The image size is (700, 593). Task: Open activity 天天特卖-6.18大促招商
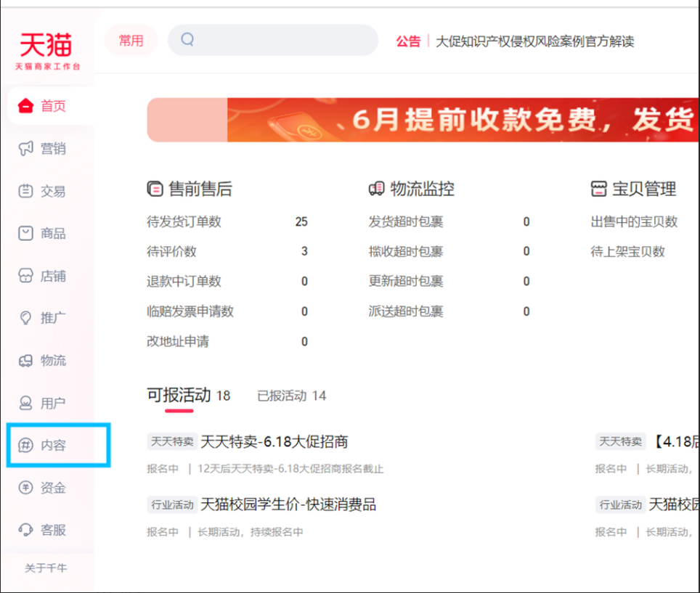click(x=274, y=442)
